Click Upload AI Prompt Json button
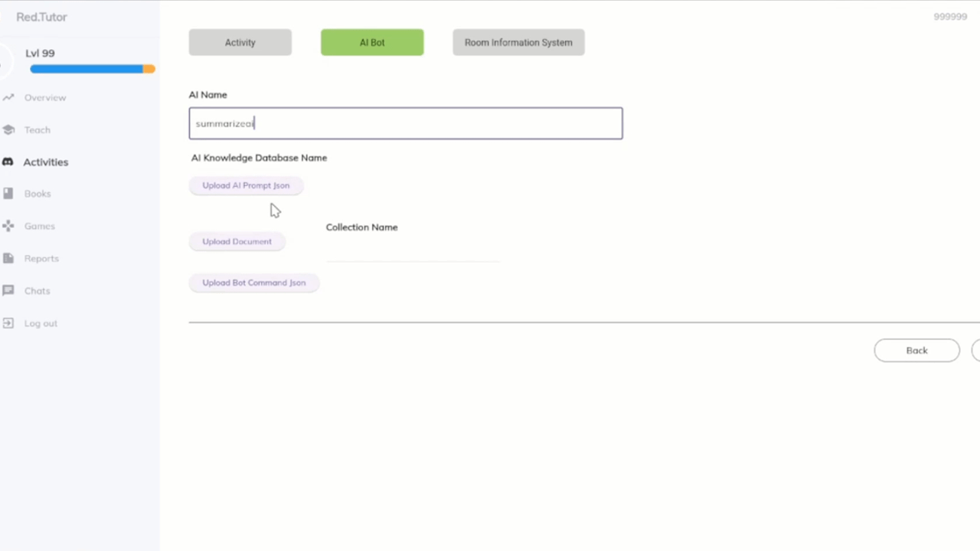 (246, 186)
